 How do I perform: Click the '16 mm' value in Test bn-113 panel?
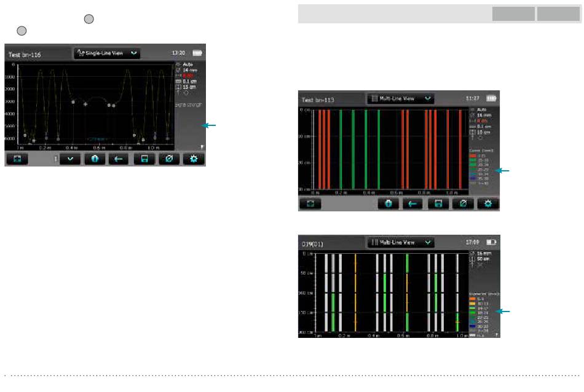(484, 116)
